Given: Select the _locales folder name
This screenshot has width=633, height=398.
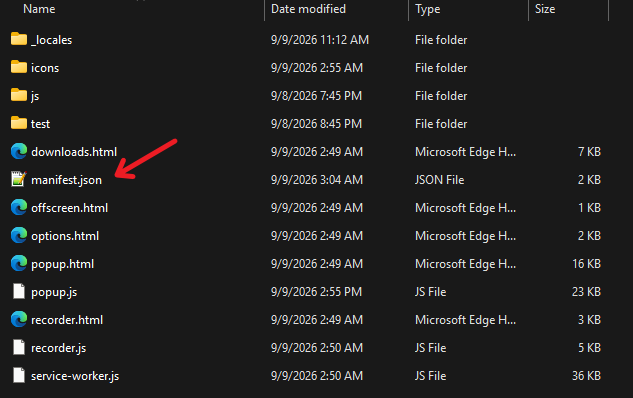Looking at the screenshot, I should (x=52, y=40).
